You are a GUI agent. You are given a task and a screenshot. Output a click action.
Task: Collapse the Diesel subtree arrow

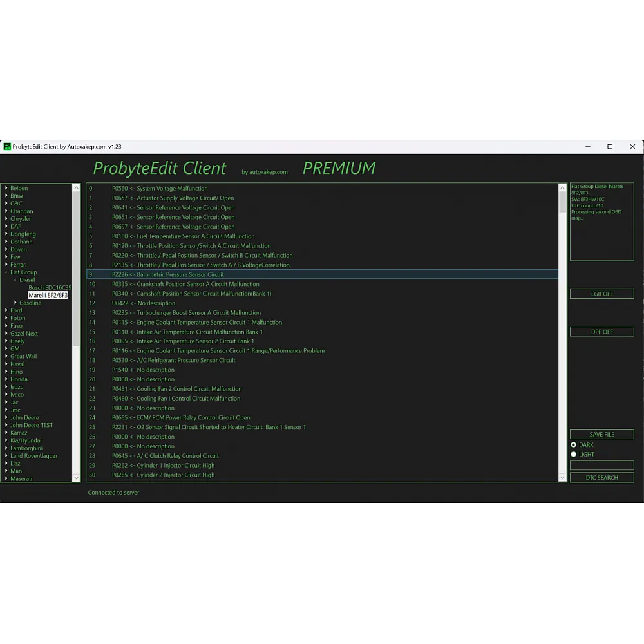[x=15, y=280]
